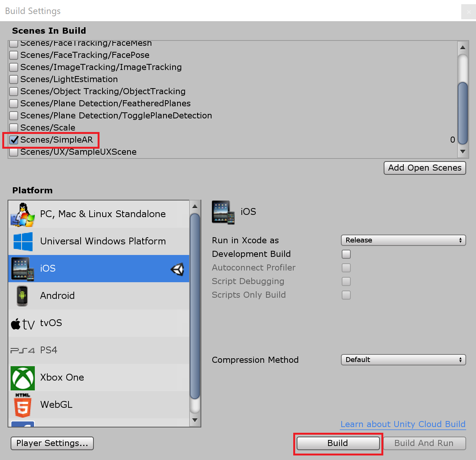
Task: Select Scenes/ImageTracking/ImageTracking scene entry
Action: tap(101, 67)
